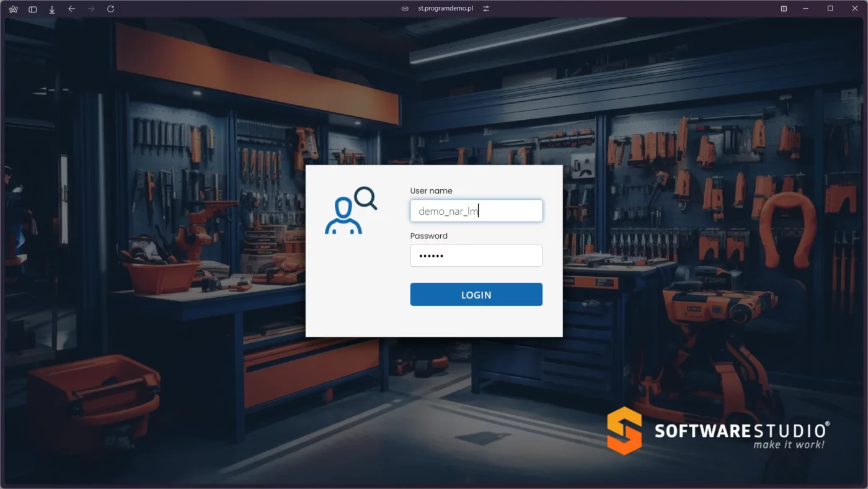Minimize the browser window
868x489 pixels.
tap(806, 9)
